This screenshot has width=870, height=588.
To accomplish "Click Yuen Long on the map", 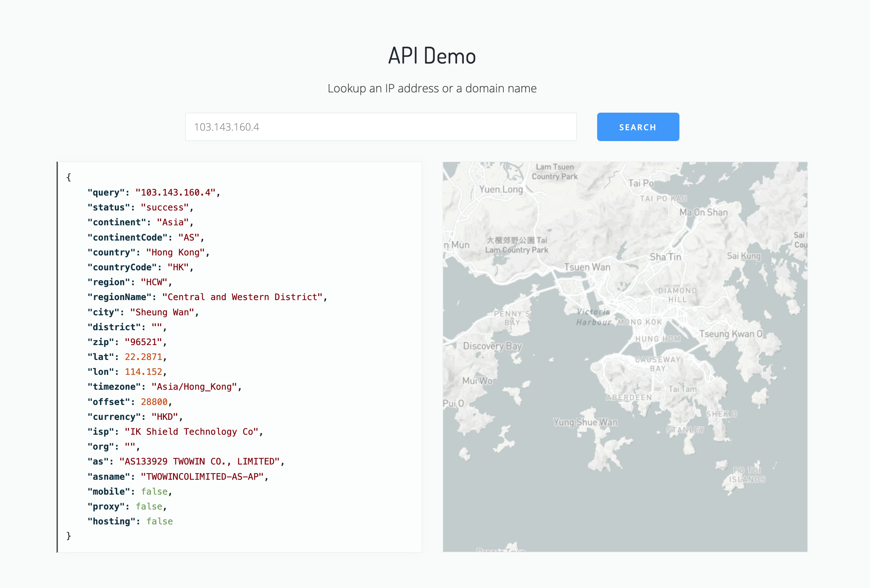I will pos(501,189).
